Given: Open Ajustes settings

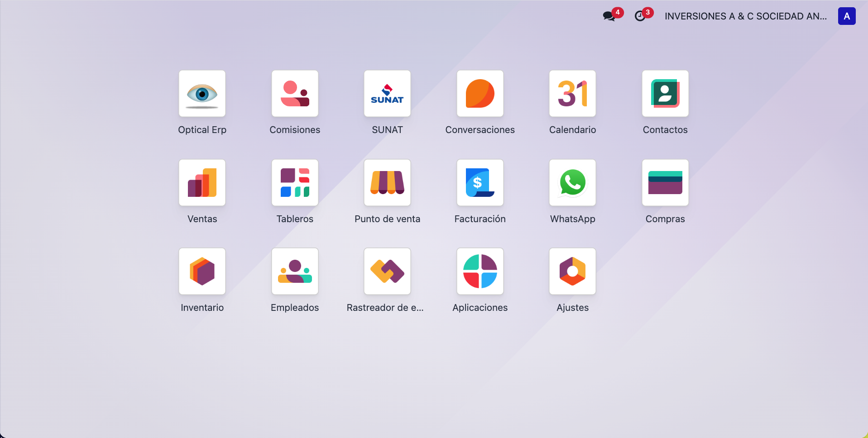Looking at the screenshot, I should tap(572, 271).
